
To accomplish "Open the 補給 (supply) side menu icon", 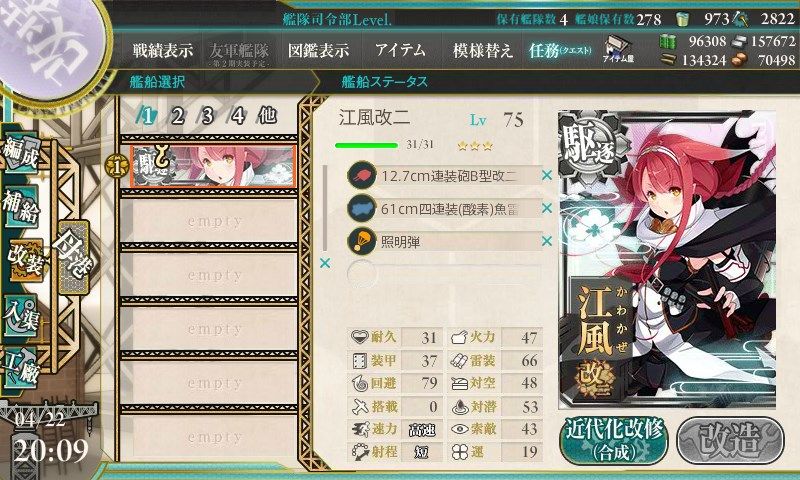I will [x=21, y=206].
